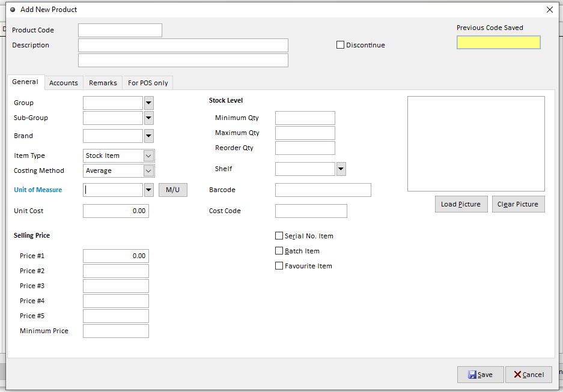Click the Reorder Qty field
Image resolution: width=563 pixels, height=392 pixels.
click(x=305, y=148)
